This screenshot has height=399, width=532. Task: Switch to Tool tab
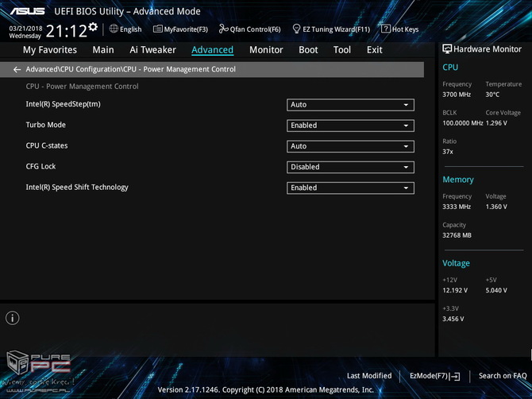[342, 50]
